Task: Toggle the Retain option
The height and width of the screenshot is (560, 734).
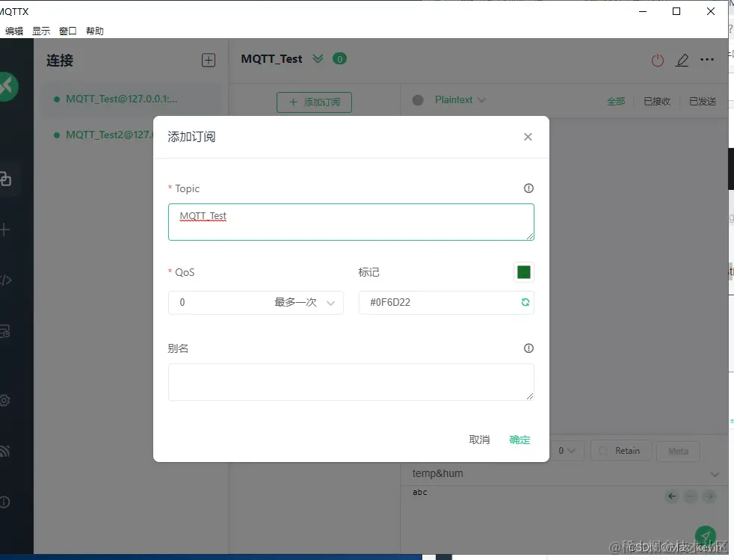Action: pos(620,451)
